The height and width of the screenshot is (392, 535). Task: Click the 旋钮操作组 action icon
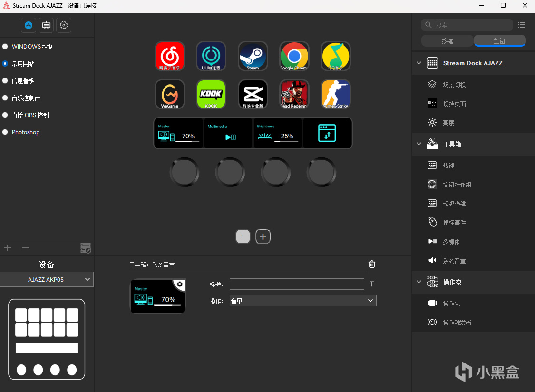(432, 185)
